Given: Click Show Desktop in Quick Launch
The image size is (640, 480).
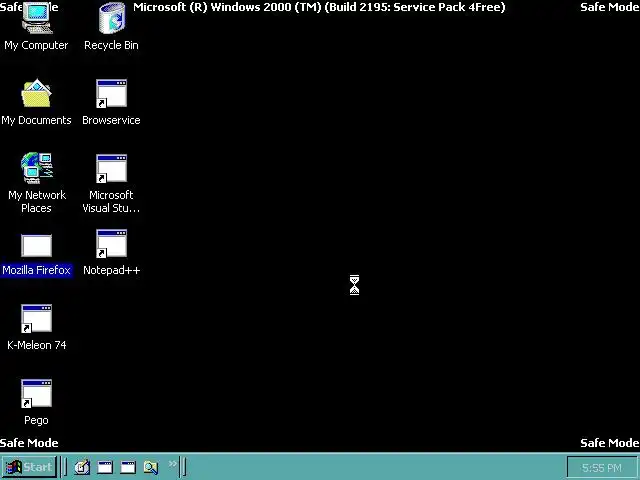Looking at the screenshot, I should tap(82, 467).
